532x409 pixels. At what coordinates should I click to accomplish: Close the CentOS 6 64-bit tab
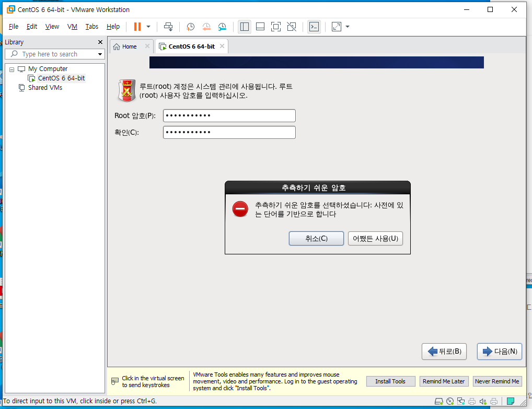tap(222, 46)
